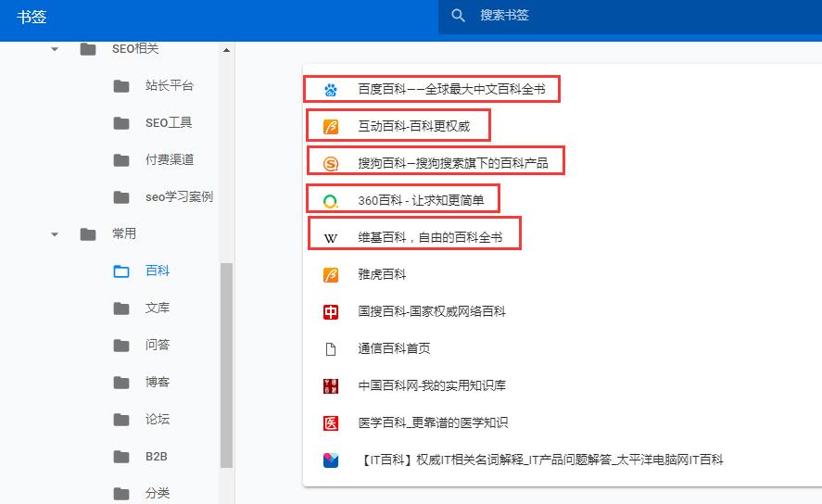Screen dimensions: 822x504
Task: Click the 站长平台 folder icon
Action: (x=121, y=86)
